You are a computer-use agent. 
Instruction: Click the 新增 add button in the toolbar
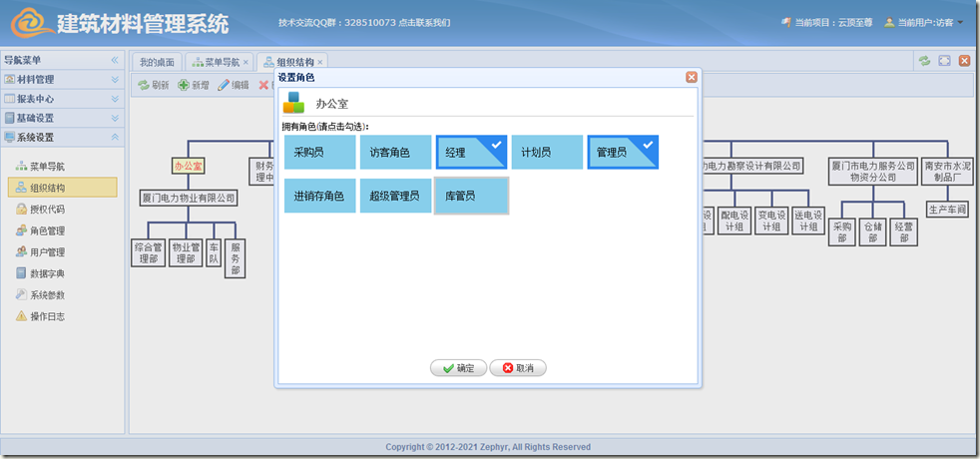[x=193, y=86]
